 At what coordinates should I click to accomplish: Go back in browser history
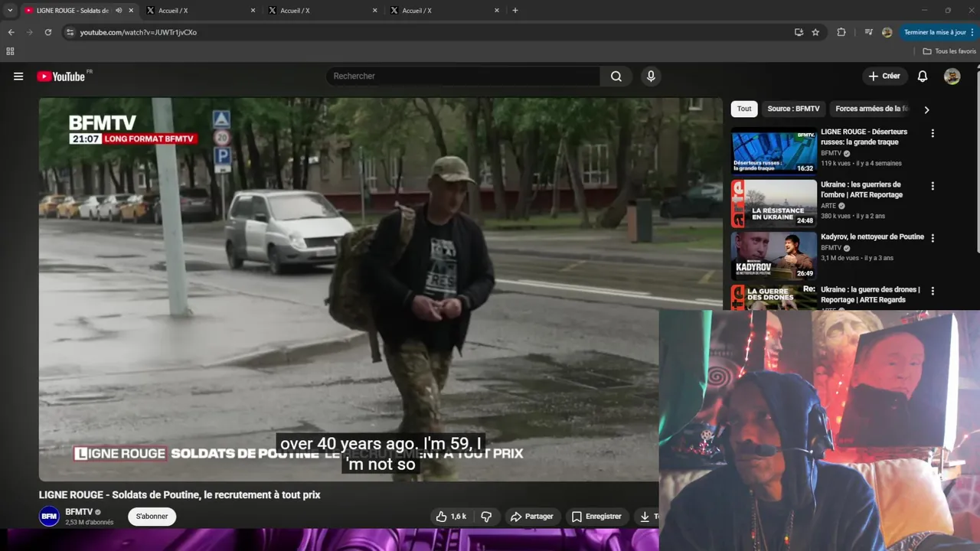coord(11,32)
